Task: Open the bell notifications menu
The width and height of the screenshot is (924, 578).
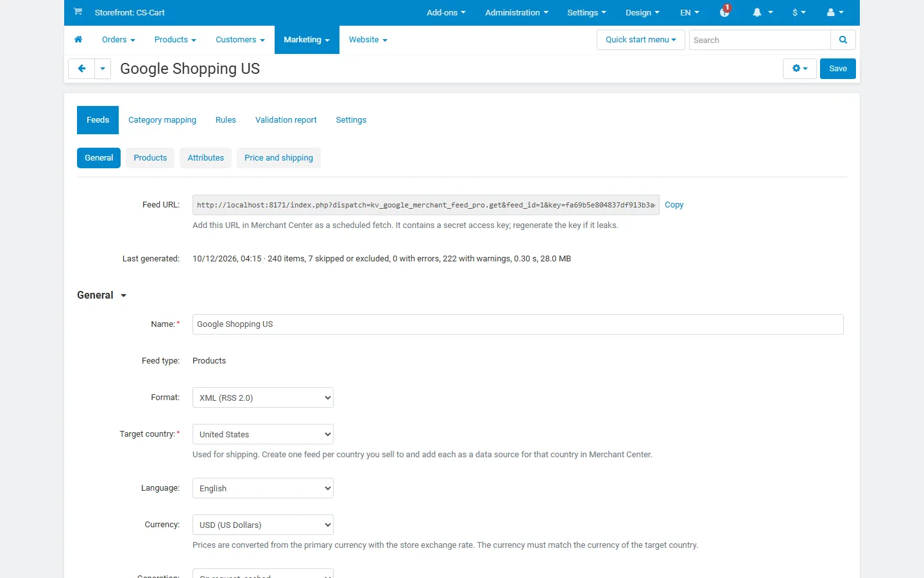Action: click(x=762, y=12)
